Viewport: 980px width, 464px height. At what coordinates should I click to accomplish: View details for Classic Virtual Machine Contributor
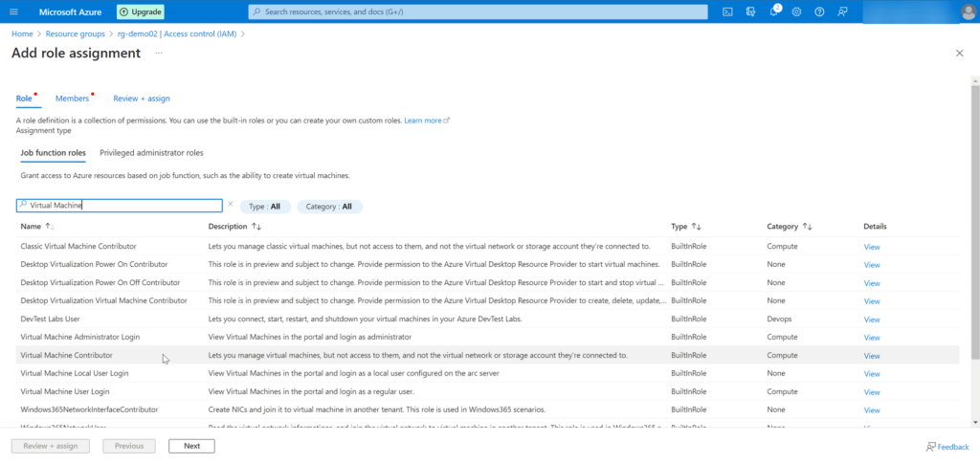pyautogui.click(x=871, y=247)
